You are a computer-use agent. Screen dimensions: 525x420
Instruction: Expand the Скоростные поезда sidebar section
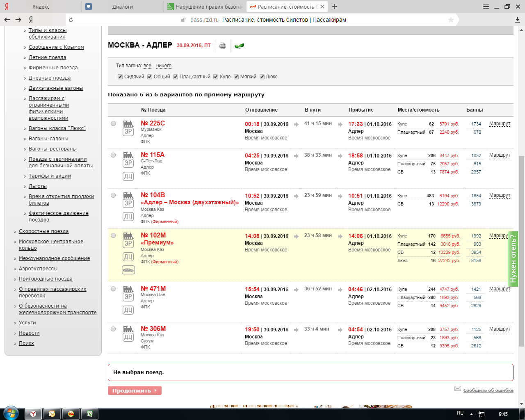tap(43, 231)
